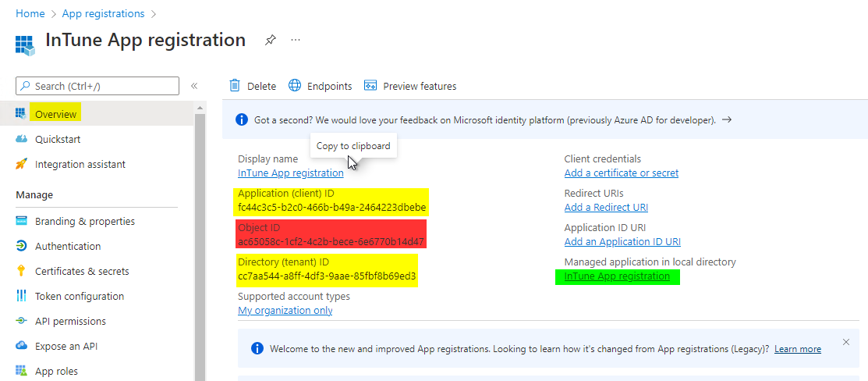
Task: Open the Managed application InTune App registration link
Action: pyautogui.click(x=617, y=276)
